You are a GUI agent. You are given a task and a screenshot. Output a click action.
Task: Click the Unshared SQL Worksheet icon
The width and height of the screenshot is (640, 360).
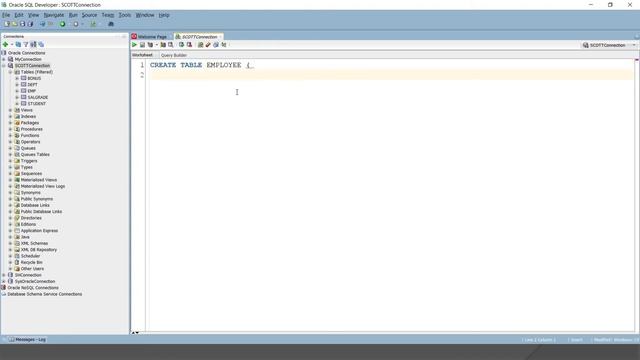coord(200,45)
